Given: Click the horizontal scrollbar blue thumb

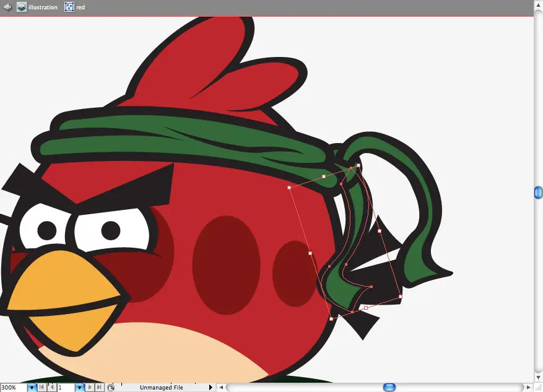Looking at the screenshot, I should (x=389, y=387).
